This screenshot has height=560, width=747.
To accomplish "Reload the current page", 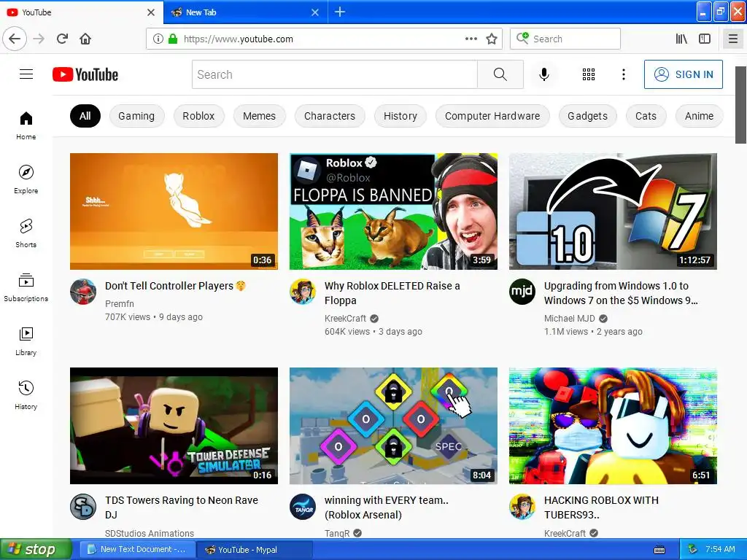I will click(x=63, y=39).
